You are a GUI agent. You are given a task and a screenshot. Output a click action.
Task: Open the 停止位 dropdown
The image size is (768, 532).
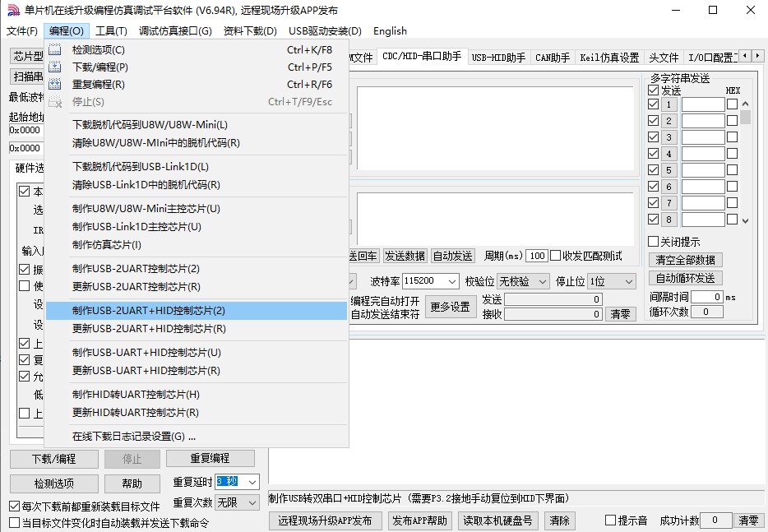pyautogui.click(x=629, y=281)
